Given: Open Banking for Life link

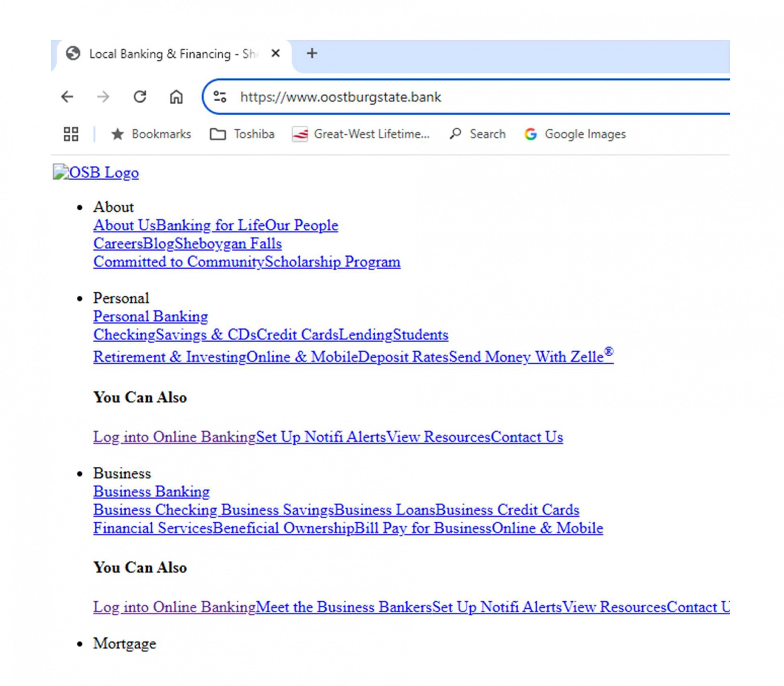Looking at the screenshot, I should coord(210,225).
